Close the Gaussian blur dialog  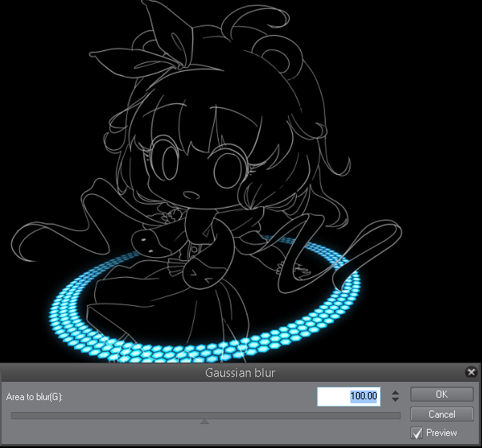click(471, 372)
